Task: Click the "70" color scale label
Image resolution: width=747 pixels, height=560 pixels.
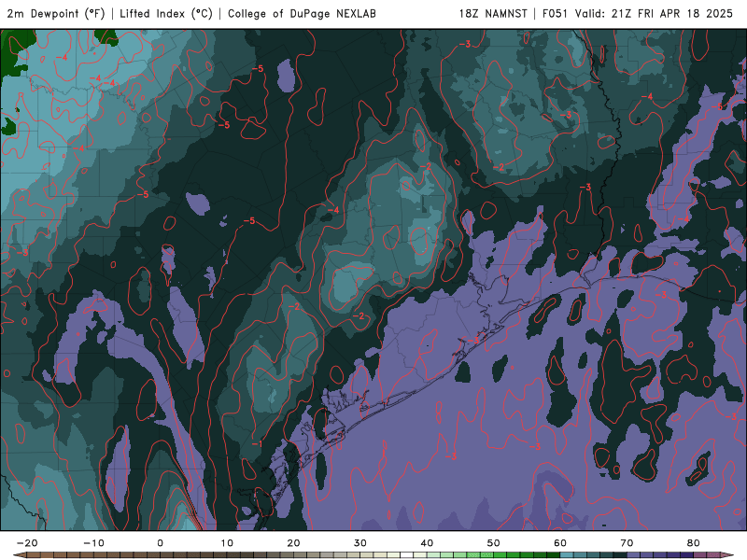Action: click(x=627, y=543)
